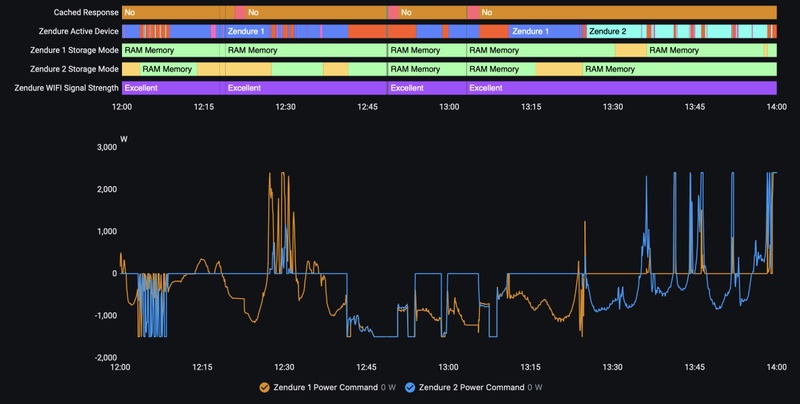Image resolution: width=800 pixels, height=404 pixels.
Task: Click the 2,000 label on the Y axis
Action: click(107, 189)
